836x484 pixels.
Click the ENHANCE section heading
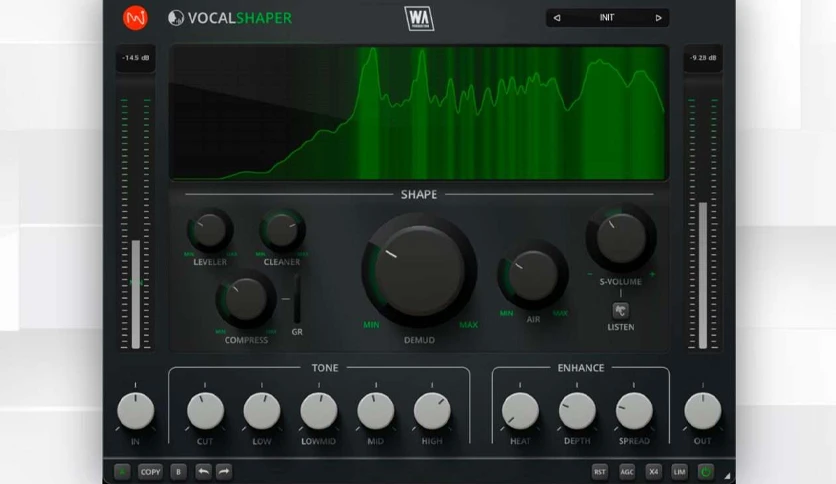tap(581, 368)
